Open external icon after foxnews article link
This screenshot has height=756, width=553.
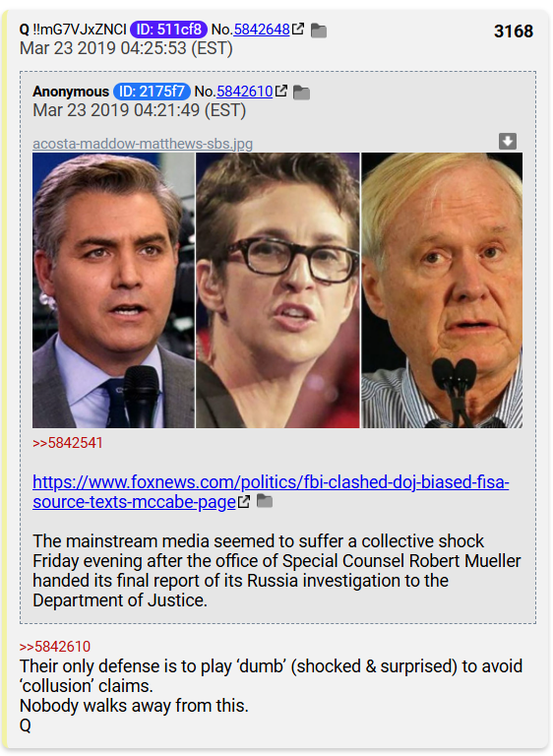pyautogui.click(x=244, y=501)
